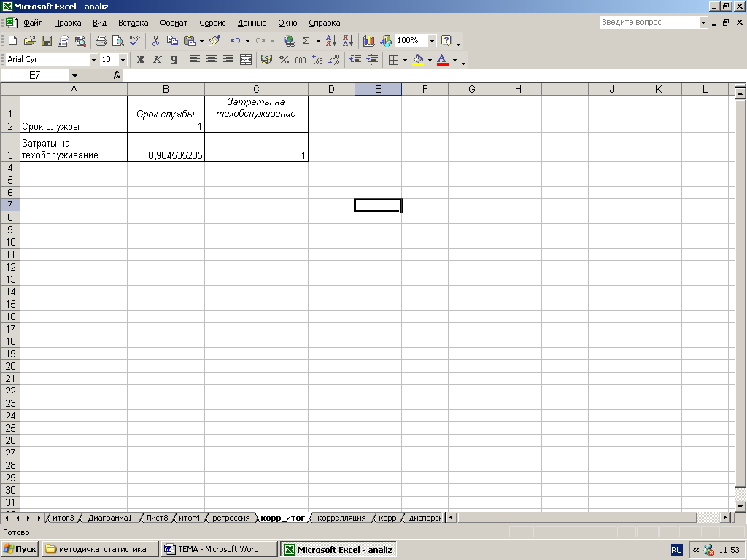747x560 pixels.
Task: Open методичка_статистика folder taskbar button
Action: [x=101, y=550]
